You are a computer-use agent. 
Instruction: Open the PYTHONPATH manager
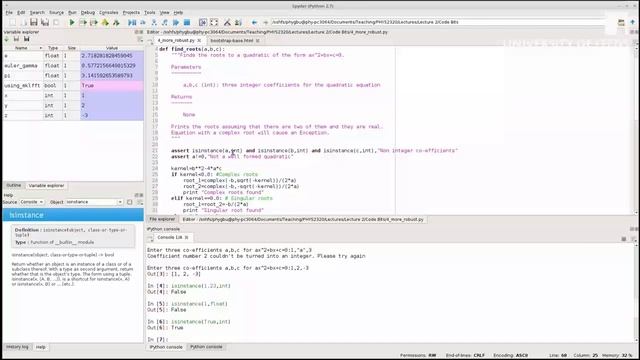coord(238,22)
